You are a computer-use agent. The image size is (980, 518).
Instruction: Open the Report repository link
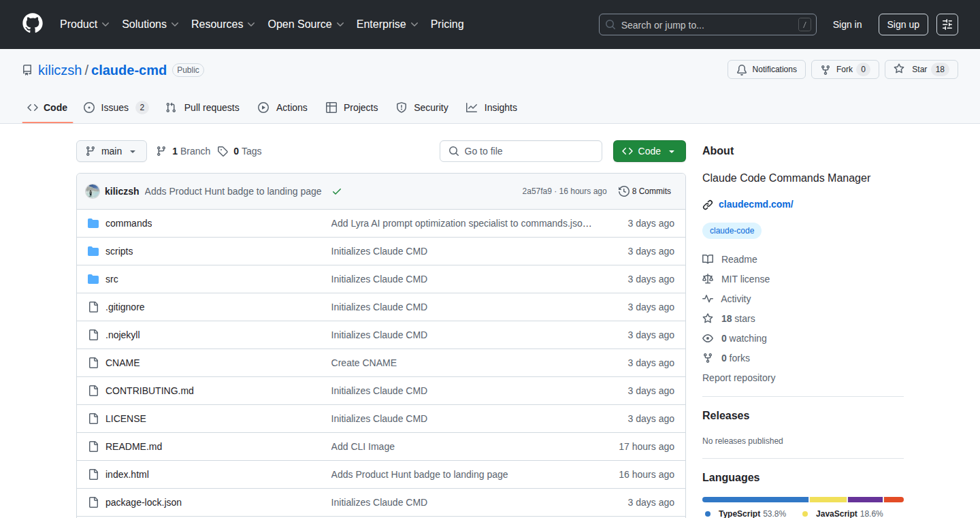(x=739, y=378)
